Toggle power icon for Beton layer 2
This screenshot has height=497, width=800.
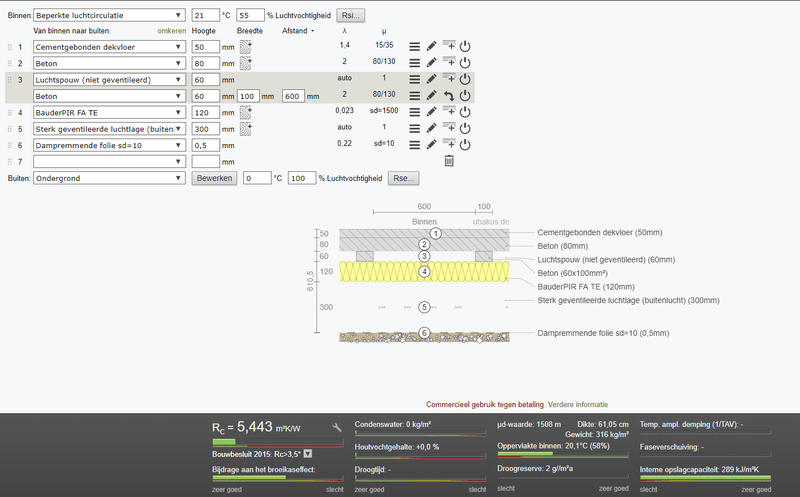(465, 63)
